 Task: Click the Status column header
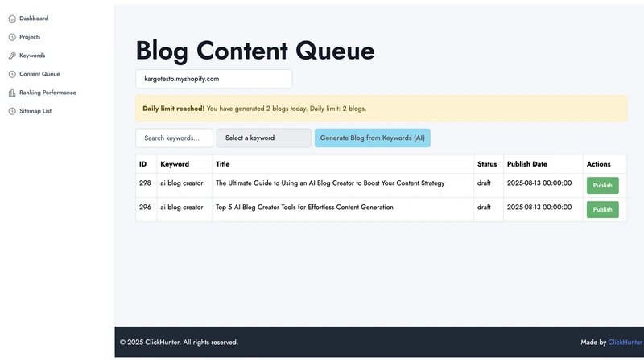click(487, 164)
